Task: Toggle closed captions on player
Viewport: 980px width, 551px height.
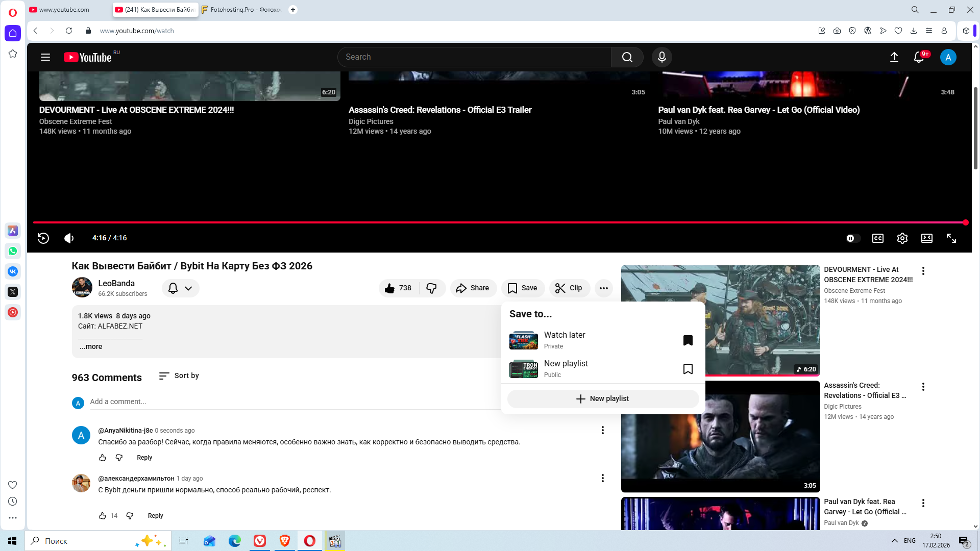Action: pyautogui.click(x=877, y=238)
